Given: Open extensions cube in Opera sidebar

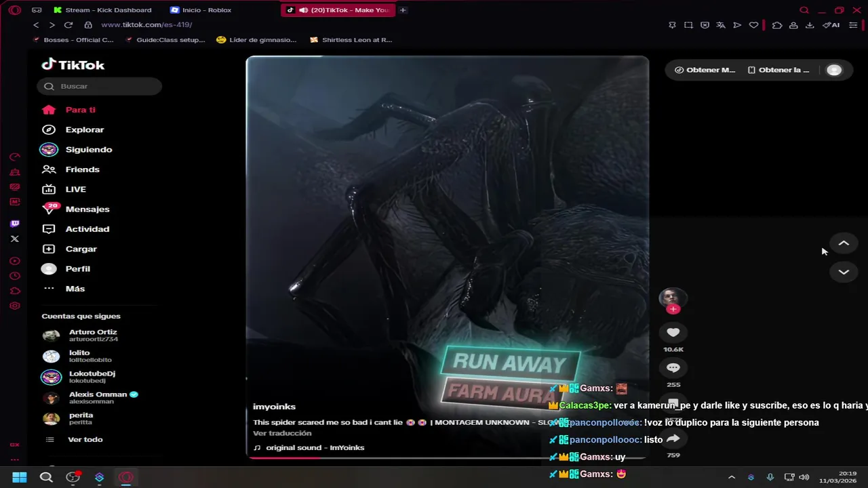Looking at the screenshot, I should pyautogui.click(x=15, y=291).
